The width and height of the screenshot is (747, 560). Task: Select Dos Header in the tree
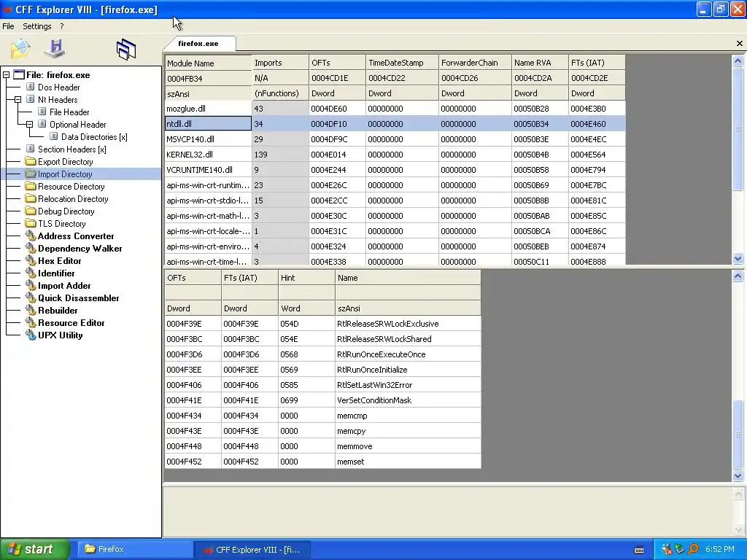click(58, 87)
